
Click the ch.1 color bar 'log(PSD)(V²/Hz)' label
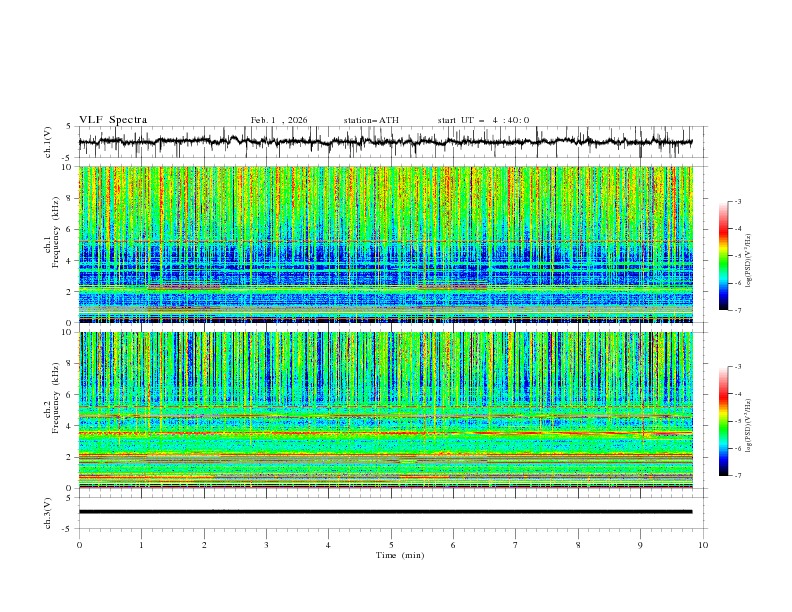[749, 261]
